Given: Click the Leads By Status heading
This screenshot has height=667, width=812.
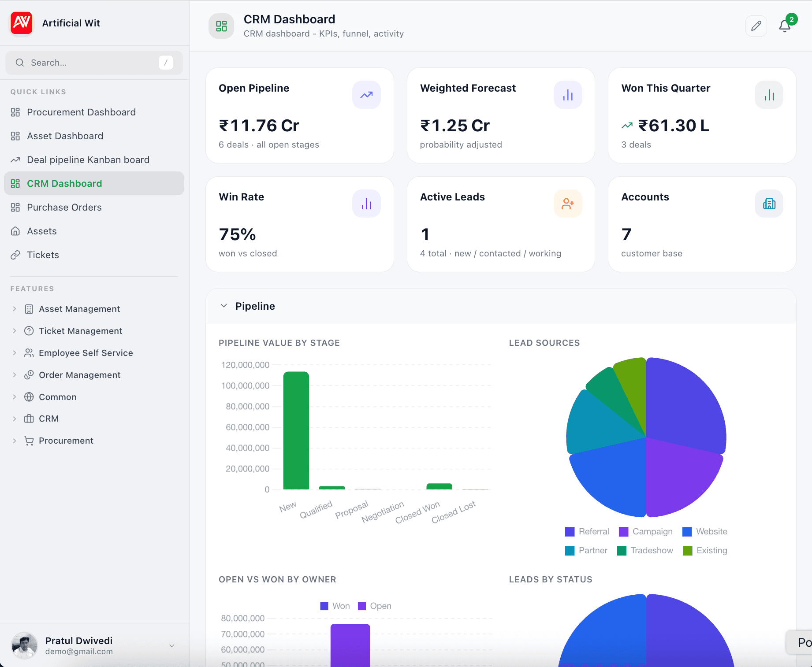Looking at the screenshot, I should 551,579.
